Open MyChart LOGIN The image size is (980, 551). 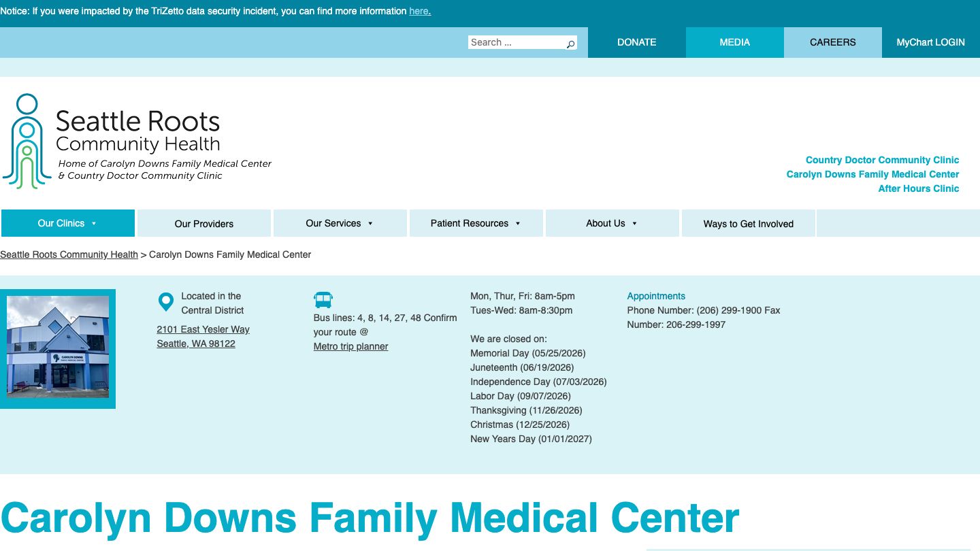tap(930, 42)
